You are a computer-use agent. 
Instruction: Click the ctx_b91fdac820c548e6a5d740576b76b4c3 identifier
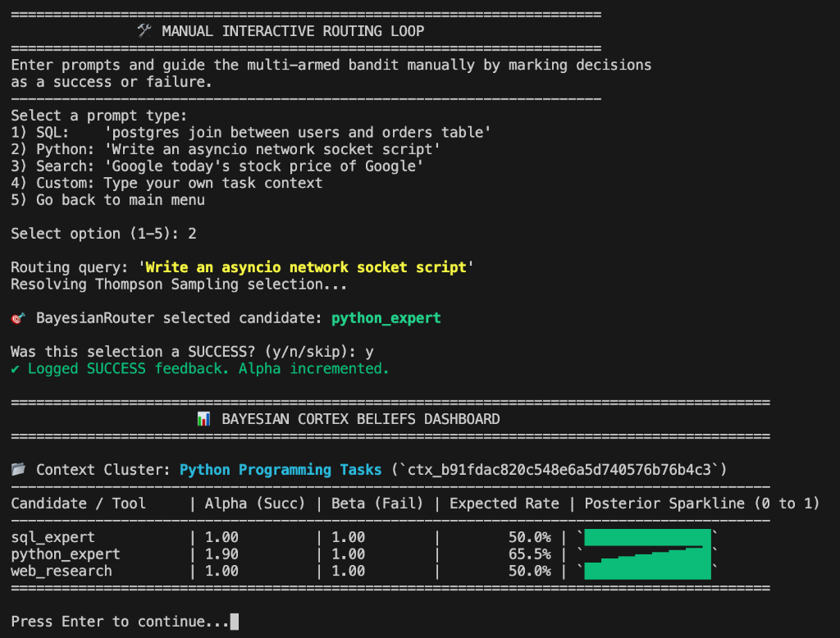point(559,470)
